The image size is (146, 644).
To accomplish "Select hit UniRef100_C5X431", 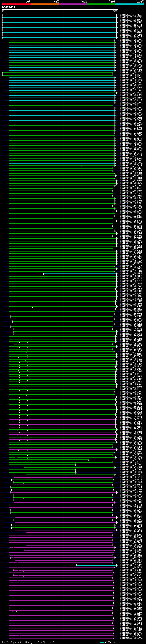I will pyautogui.click(x=131, y=30).
